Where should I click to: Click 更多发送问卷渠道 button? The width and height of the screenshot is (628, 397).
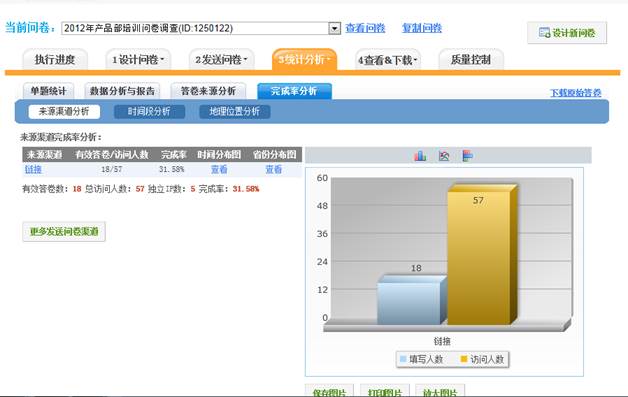[64, 232]
